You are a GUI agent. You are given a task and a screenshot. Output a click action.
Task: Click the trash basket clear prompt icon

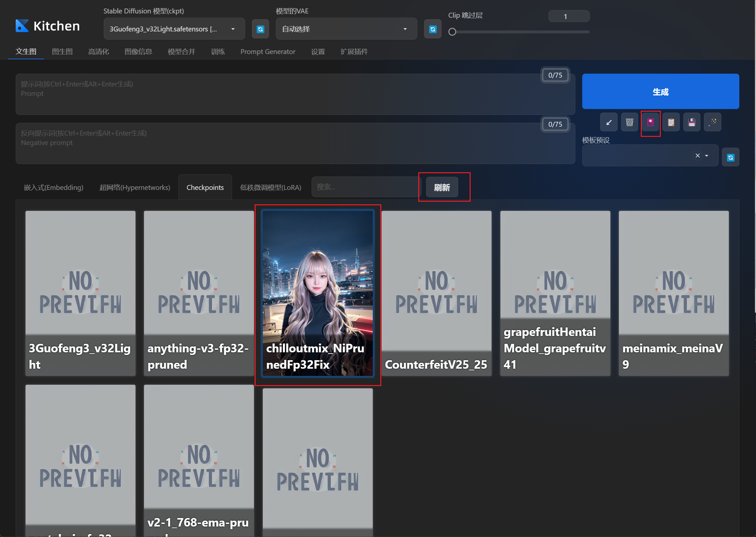click(629, 122)
